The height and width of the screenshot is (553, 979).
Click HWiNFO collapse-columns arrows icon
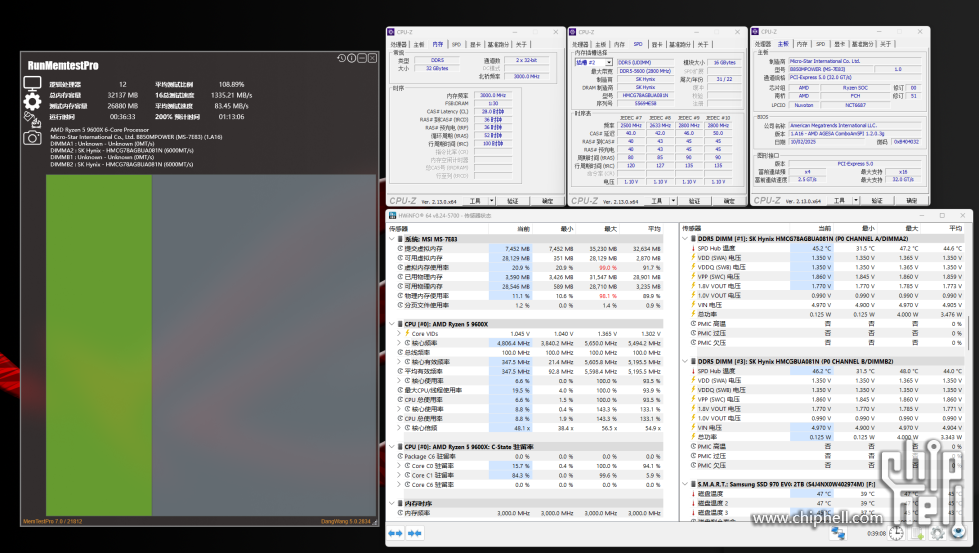pyautogui.click(x=415, y=533)
